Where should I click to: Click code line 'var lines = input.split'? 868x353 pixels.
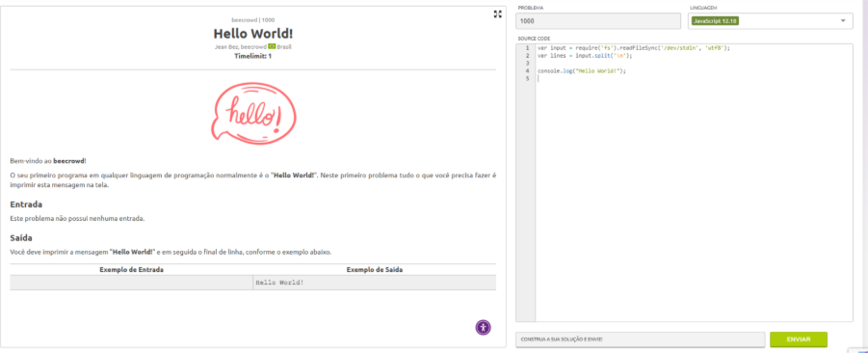click(x=584, y=55)
